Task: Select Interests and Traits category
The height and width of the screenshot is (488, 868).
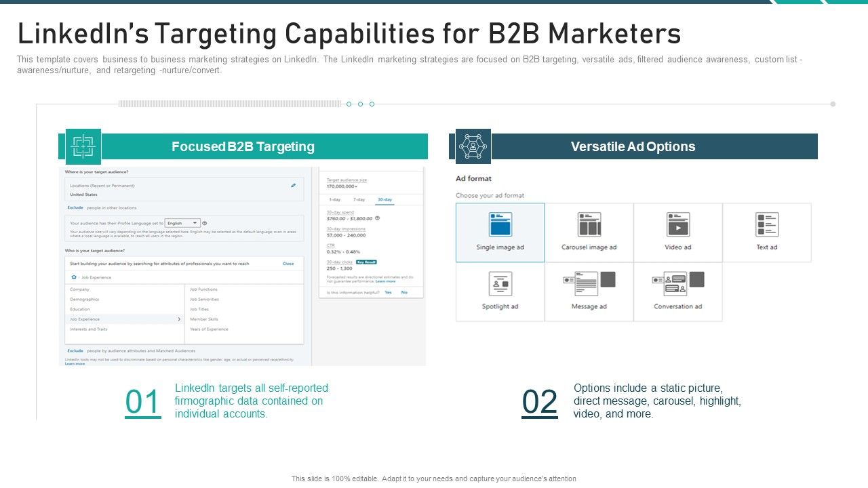Action: 89,329
